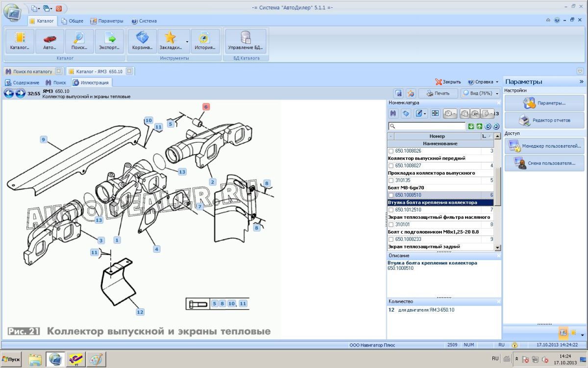Close the Каталог - ЯМЗ 650.10 tab
The width and height of the screenshot is (588, 368).
point(129,71)
